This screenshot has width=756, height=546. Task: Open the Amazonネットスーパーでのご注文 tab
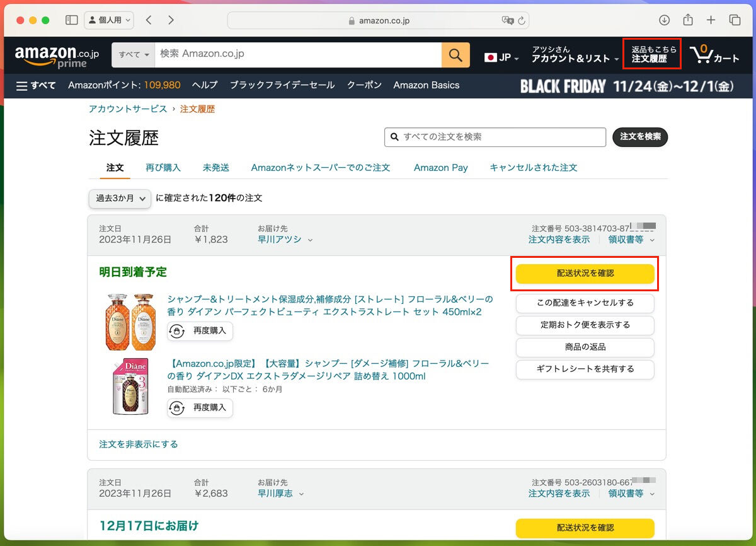click(x=321, y=168)
